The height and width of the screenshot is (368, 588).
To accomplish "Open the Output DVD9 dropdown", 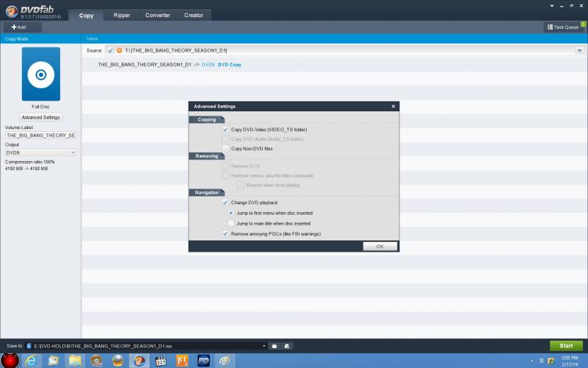I will click(40, 152).
